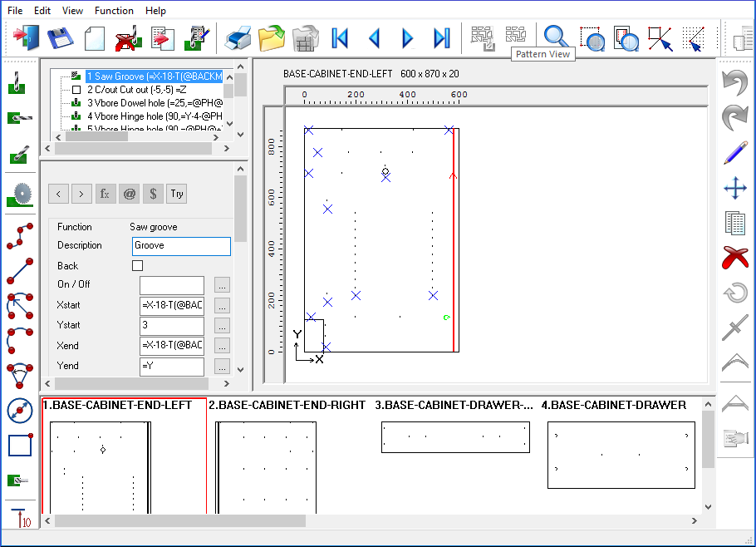Click the Description field containing Groove

(x=181, y=246)
